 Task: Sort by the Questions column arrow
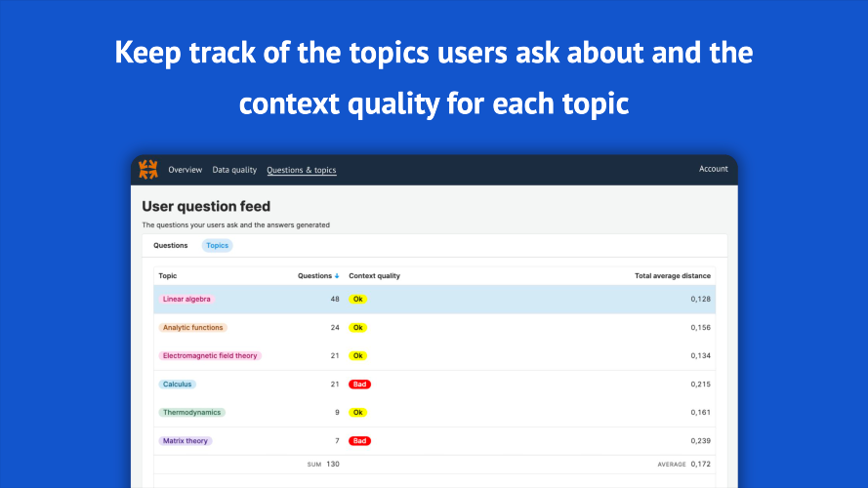click(x=337, y=276)
